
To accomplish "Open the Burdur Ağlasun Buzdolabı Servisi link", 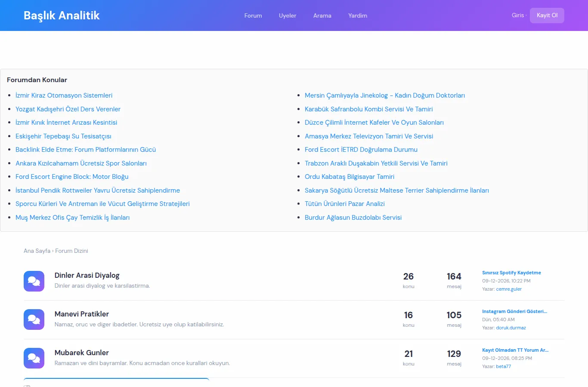I will pyautogui.click(x=353, y=218).
